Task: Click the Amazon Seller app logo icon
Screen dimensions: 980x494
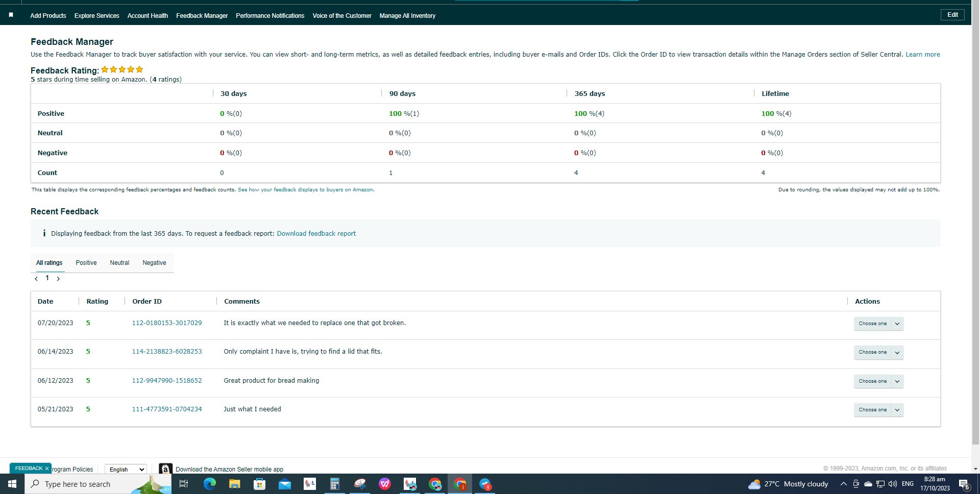Action: pyautogui.click(x=165, y=469)
